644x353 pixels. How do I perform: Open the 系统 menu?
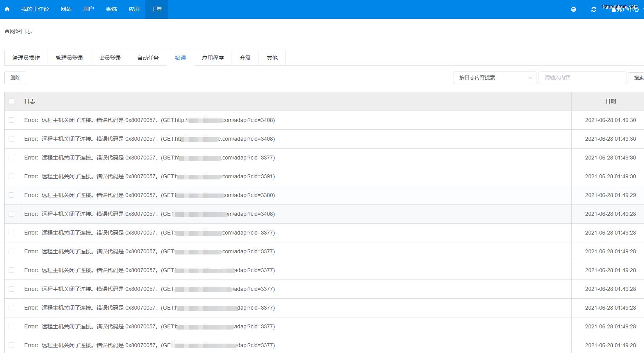[111, 9]
